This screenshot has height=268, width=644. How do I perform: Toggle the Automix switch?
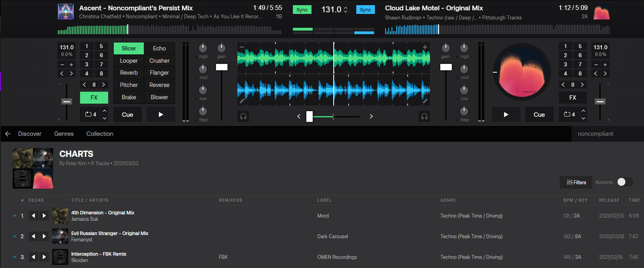[x=625, y=182]
